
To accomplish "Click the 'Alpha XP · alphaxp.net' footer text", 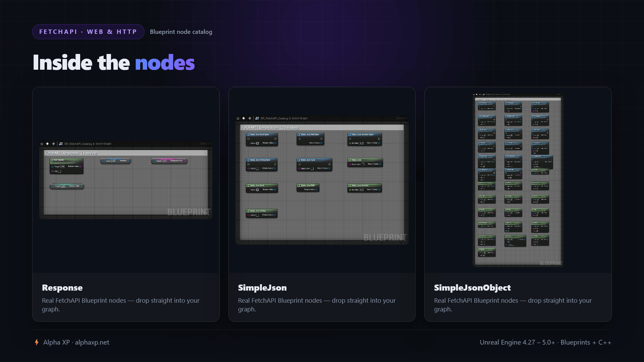I will (76, 342).
